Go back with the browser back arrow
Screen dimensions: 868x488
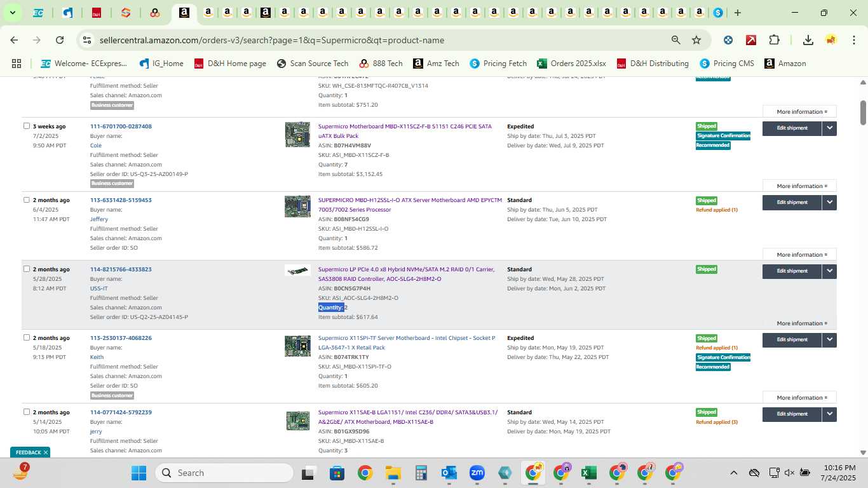tap(14, 40)
